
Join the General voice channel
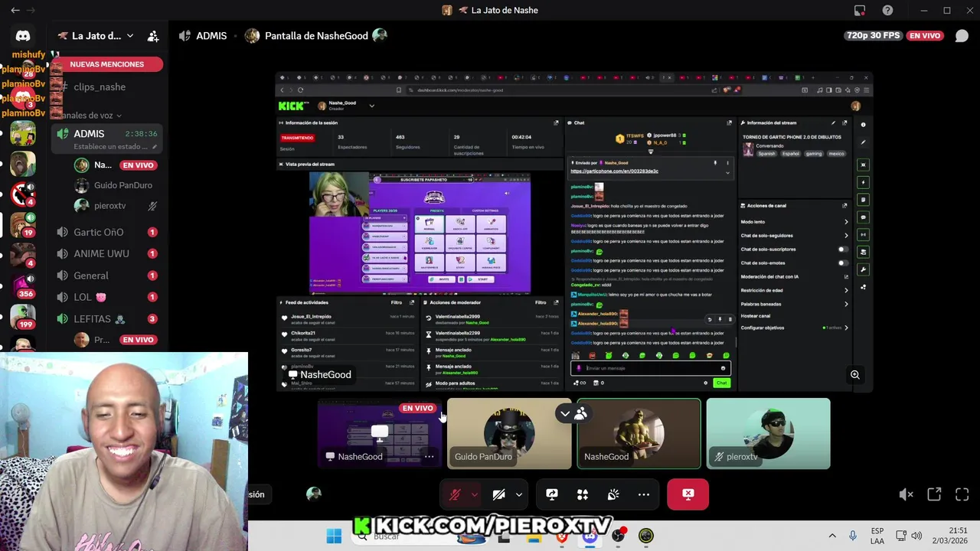pyautogui.click(x=107, y=275)
